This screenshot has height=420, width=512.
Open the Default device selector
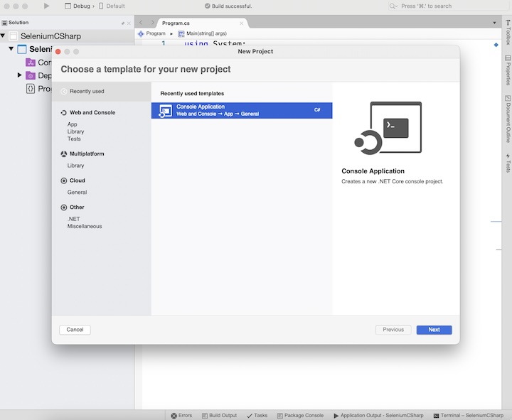click(x=112, y=6)
